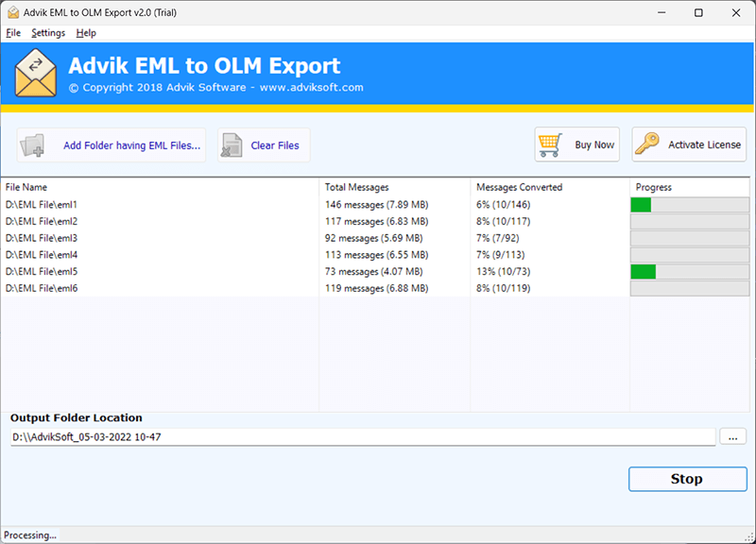Click the Activate License label

coord(704,144)
